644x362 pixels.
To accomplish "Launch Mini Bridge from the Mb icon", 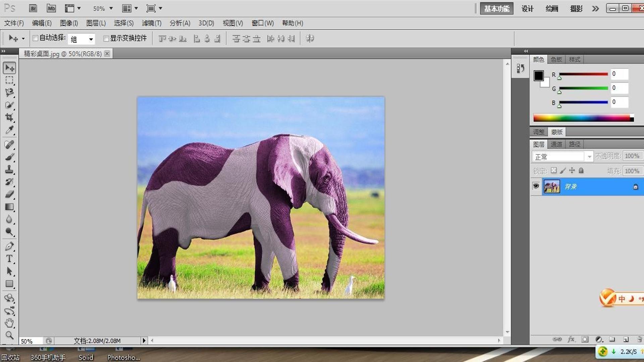I will tap(51, 8).
